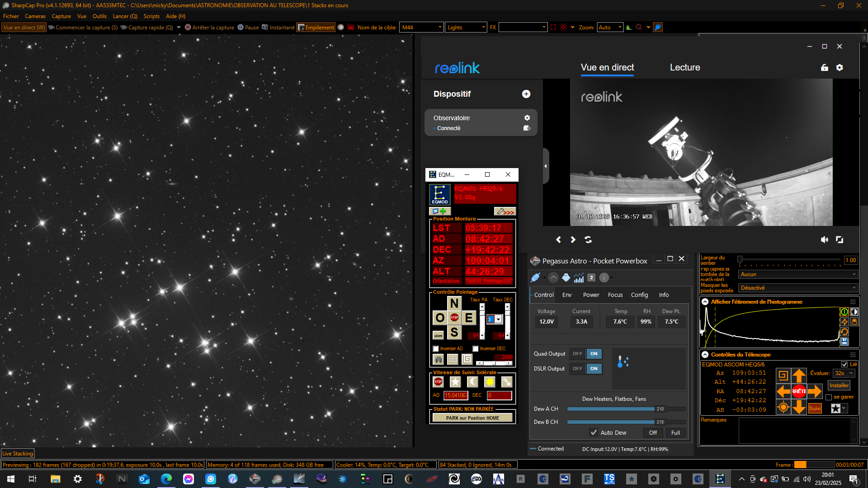Collapse the Contrôles du Télescope panel
The height and width of the screenshot is (488, 868).
(705, 355)
